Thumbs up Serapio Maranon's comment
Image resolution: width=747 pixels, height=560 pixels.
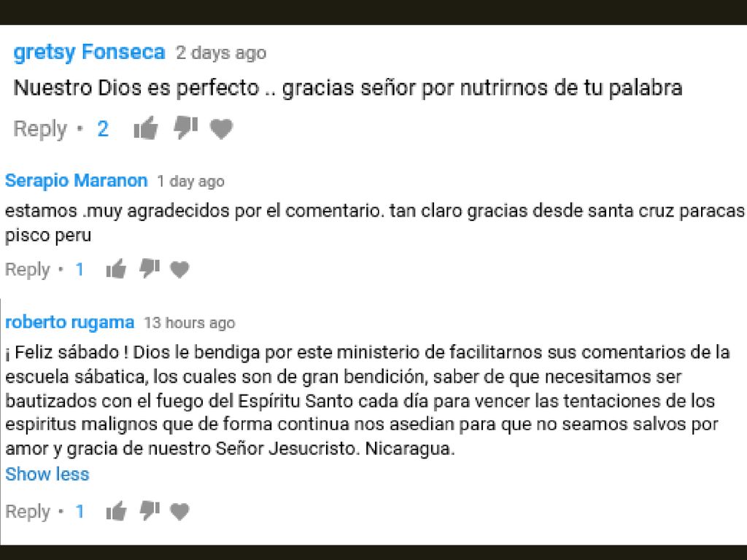click(x=116, y=269)
